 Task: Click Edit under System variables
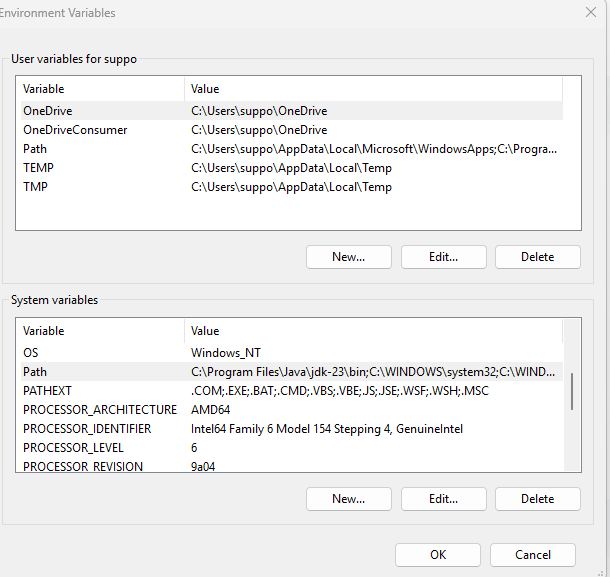[443, 499]
